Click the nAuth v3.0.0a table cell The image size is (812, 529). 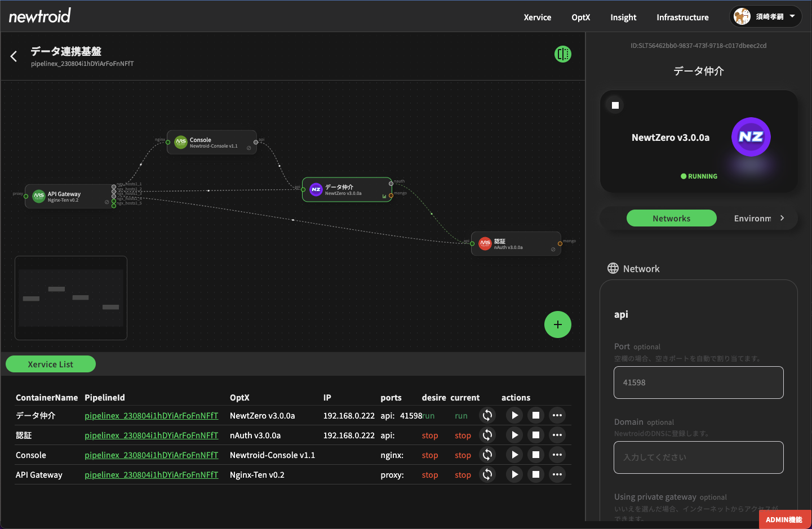255,435
